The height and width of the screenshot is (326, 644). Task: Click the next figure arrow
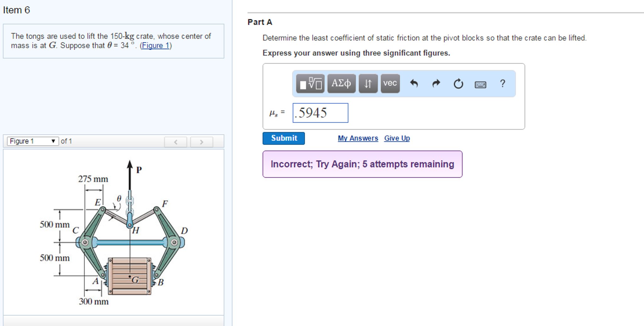201,142
